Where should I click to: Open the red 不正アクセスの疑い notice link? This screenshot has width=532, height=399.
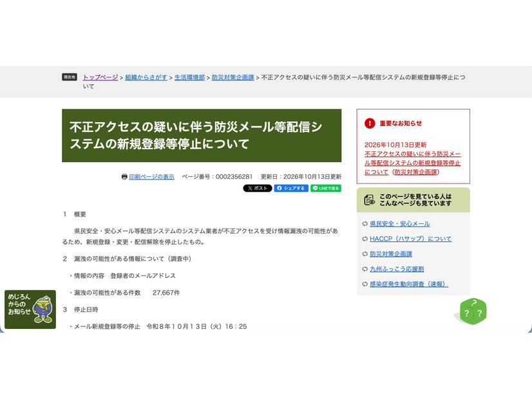pos(413,163)
